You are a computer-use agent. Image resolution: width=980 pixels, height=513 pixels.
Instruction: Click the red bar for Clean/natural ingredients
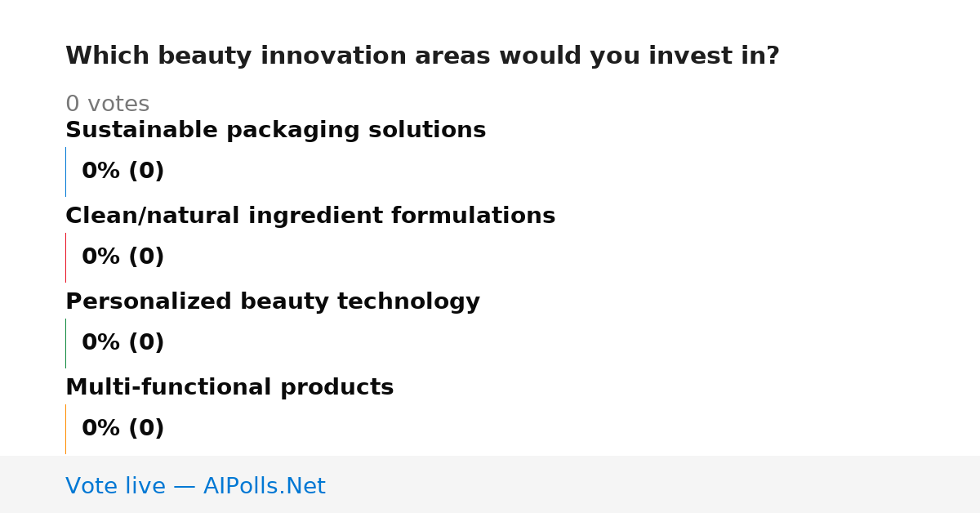coord(65,257)
